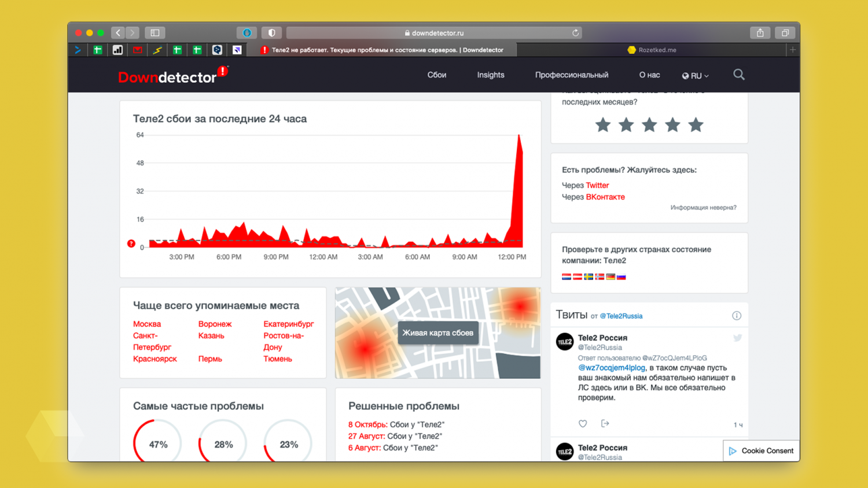The width and height of the screenshot is (868, 488).
Task: Share the first Tele2 Россия tweet
Action: (605, 424)
